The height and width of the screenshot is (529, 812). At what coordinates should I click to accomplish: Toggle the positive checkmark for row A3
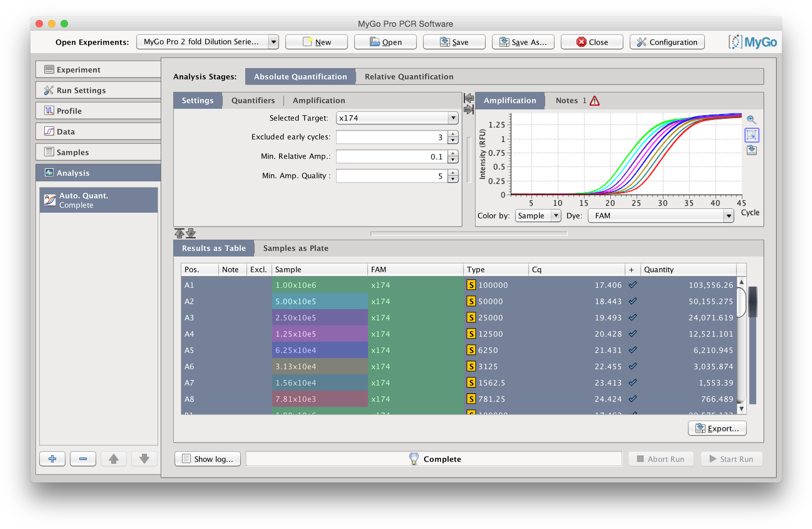[633, 317]
